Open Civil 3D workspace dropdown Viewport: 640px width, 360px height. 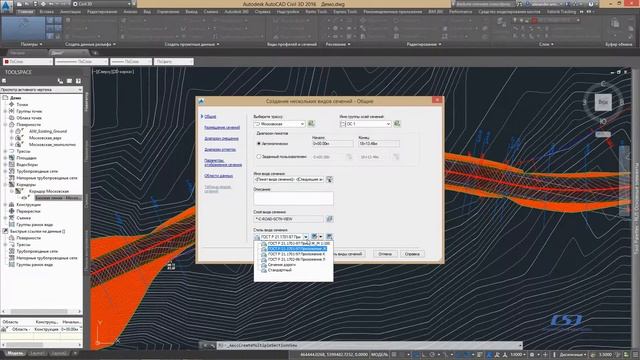pos(102,4)
